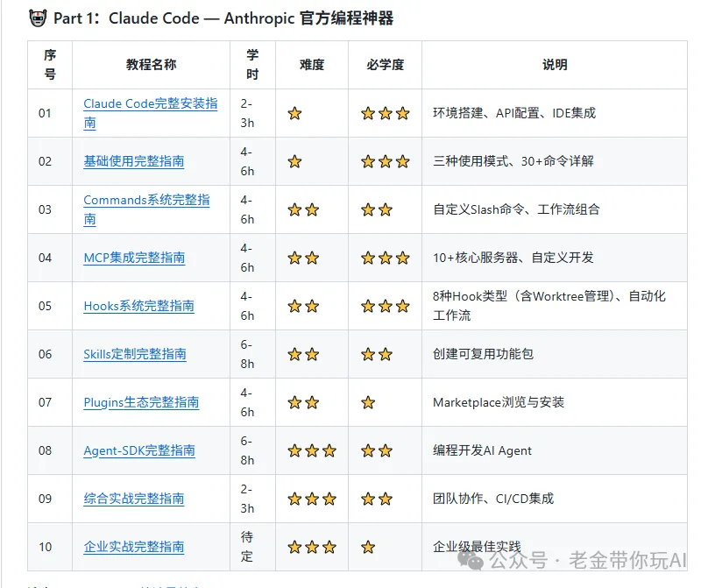Click the difficulty stars for 综合实战 row
The image size is (708, 588).
[312, 499]
